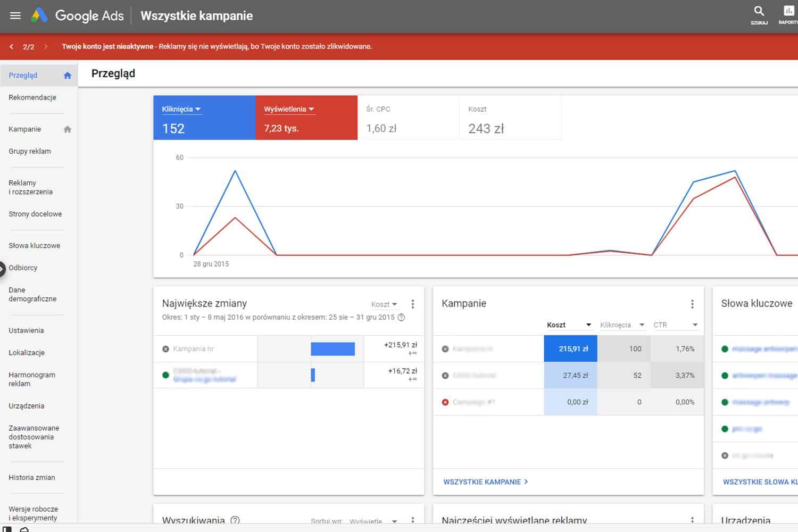Click the small blue bar for +16,72 zł
The height and width of the screenshot is (532, 798).
pos(313,375)
